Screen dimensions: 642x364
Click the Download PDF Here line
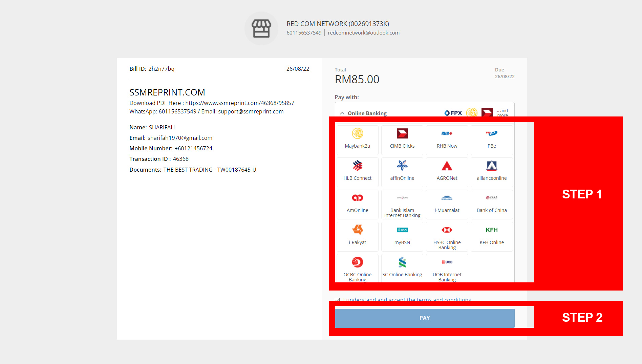coord(212,103)
